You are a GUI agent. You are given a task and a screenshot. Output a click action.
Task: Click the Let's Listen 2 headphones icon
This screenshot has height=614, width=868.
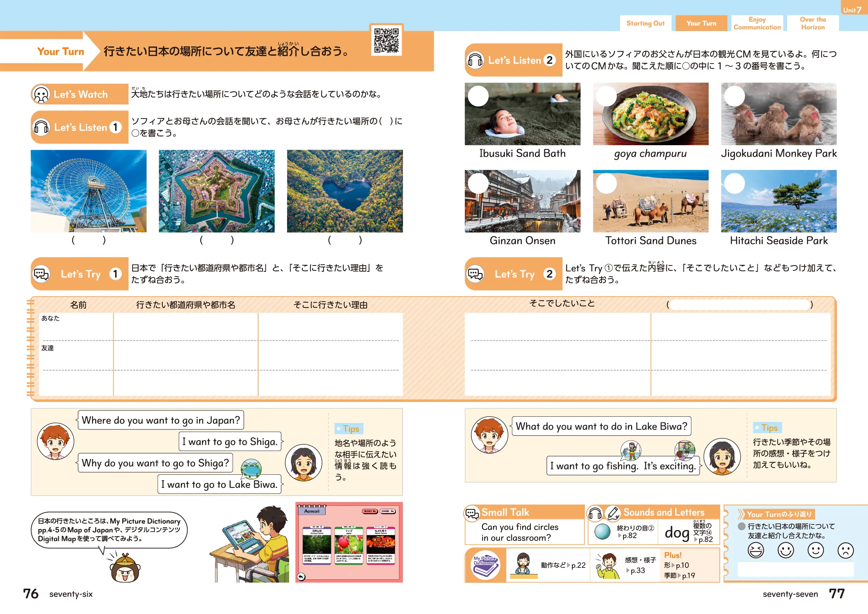[475, 60]
